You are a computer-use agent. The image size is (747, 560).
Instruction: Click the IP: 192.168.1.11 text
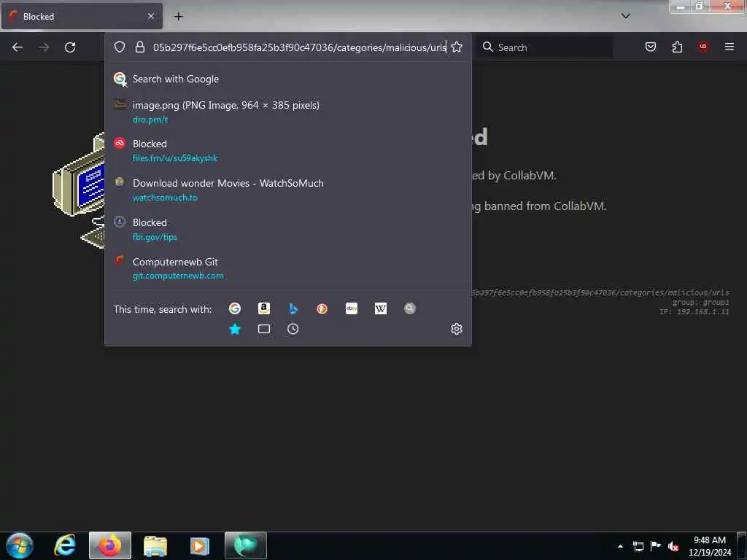(694, 312)
